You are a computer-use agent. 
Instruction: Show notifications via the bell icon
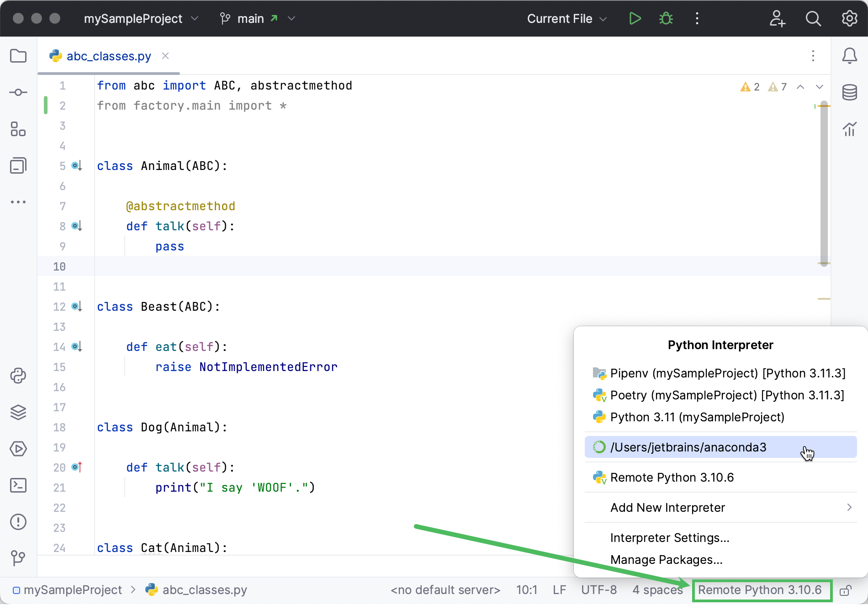(850, 56)
